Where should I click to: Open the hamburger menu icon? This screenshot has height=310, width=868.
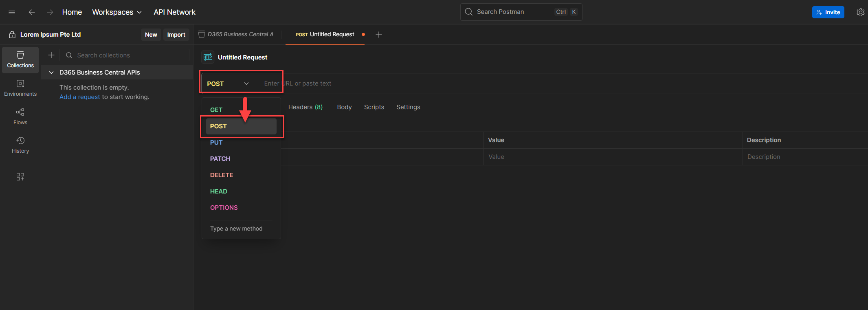click(12, 12)
